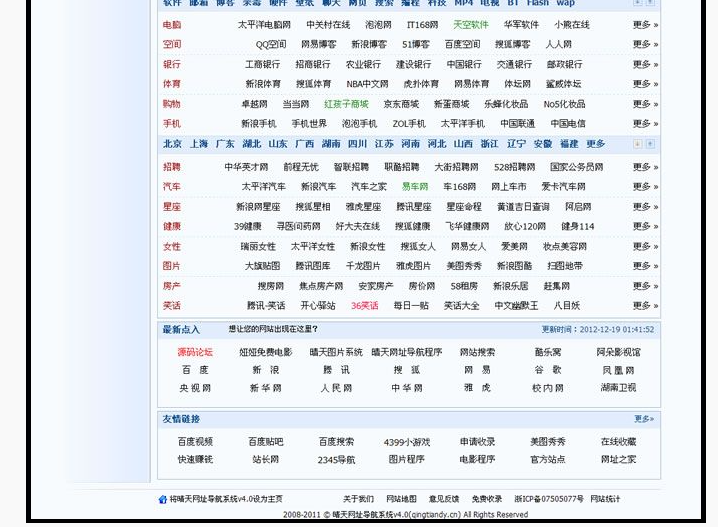Image resolution: width=723 pixels, height=527 pixels.
Task: Open 更多 in the 电脑 row
Action: 645,25
